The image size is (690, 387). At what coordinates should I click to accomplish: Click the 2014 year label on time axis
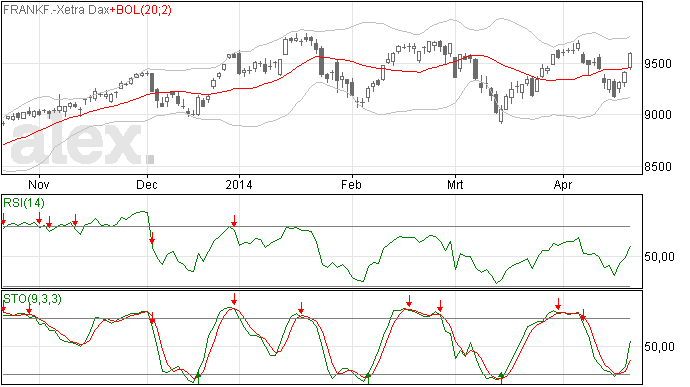[x=239, y=184]
